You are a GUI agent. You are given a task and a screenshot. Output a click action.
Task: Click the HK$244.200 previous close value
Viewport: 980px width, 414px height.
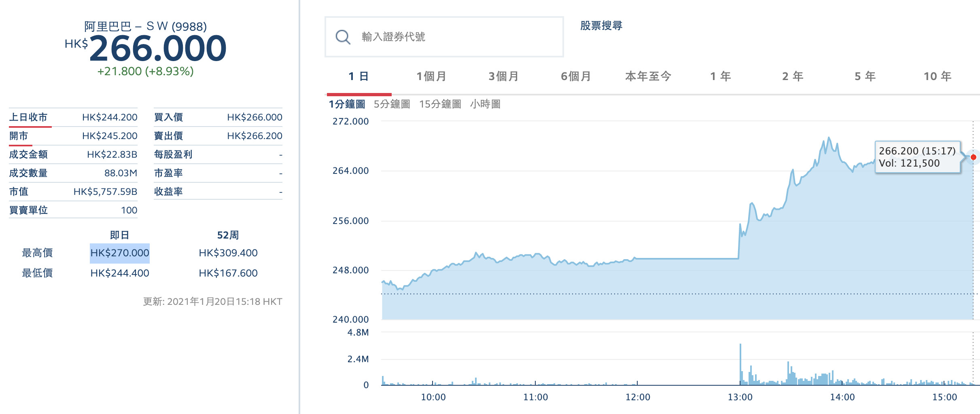pos(110,117)
